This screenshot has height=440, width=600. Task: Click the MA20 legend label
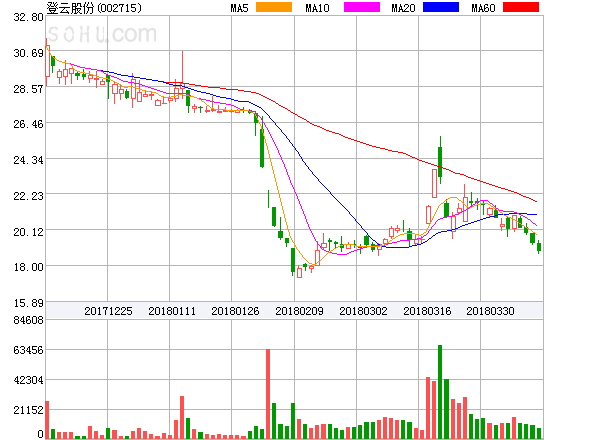pyautogui.click(x=403, y=8)
